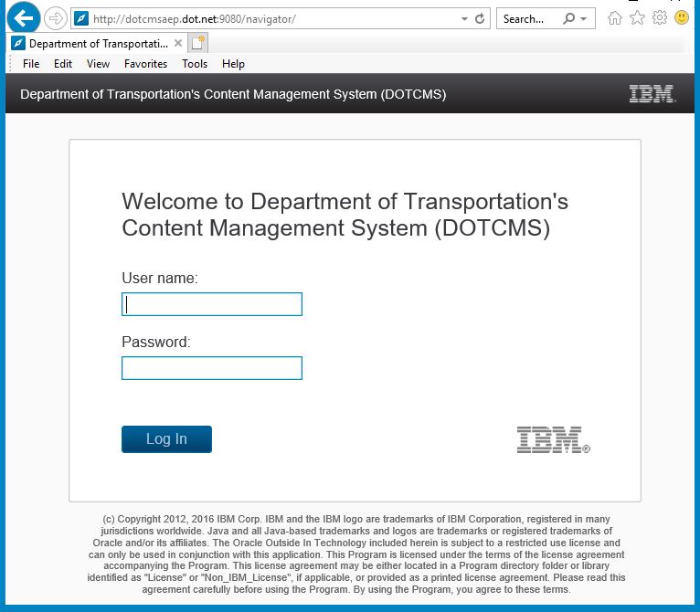Focus the User name input field
Viewport: 700px width, 612px height.
[x=212, y=304]
